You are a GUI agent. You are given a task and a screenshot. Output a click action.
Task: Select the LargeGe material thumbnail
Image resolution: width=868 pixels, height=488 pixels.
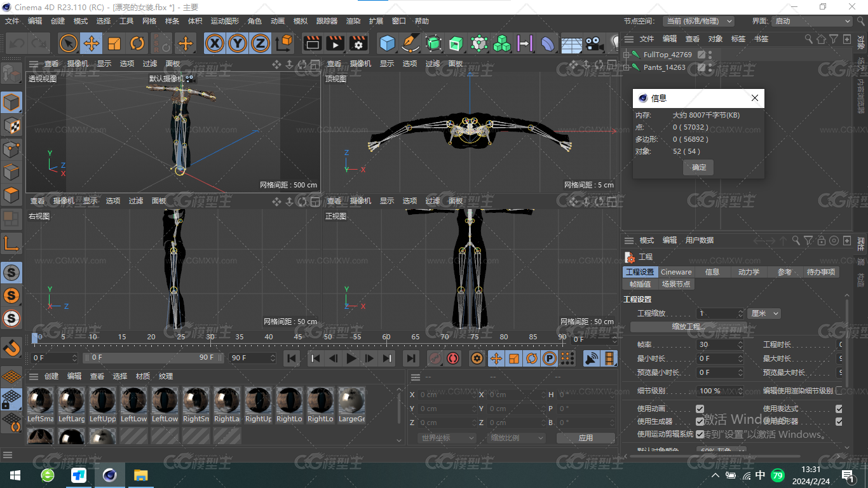[351, 405]
